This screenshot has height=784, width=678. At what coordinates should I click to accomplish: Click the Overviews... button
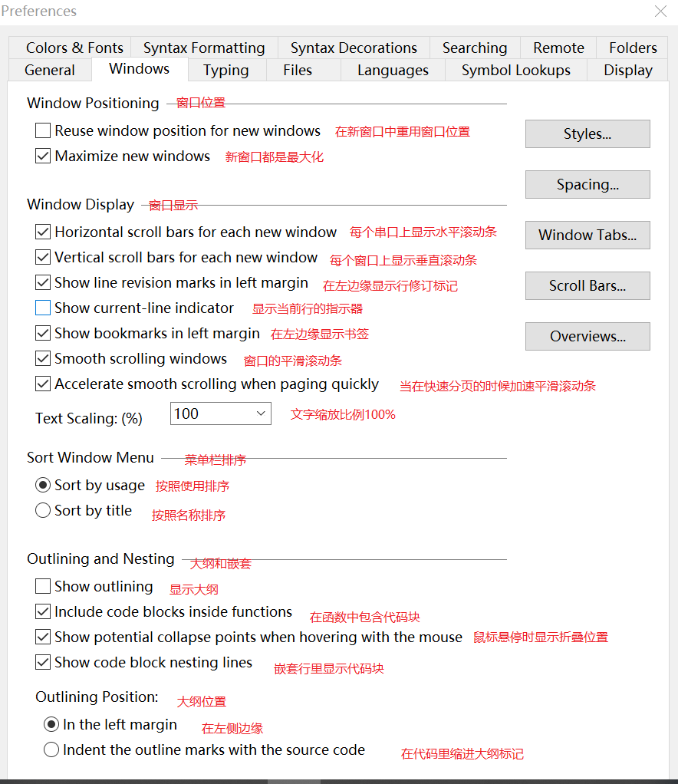pos(587,337)
